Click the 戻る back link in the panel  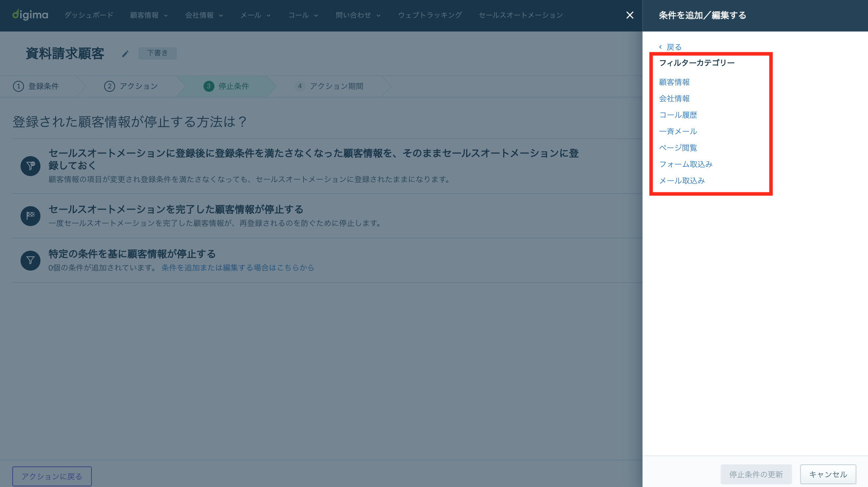[670, 47]
